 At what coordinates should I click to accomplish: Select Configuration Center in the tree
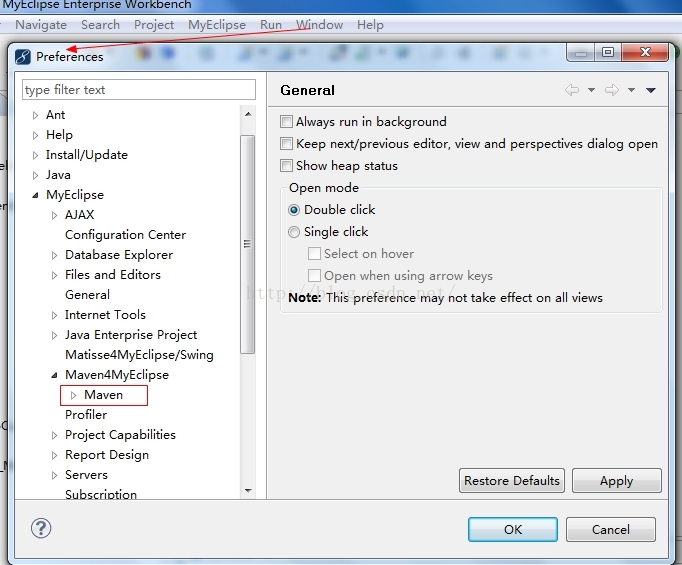(125, 235)
